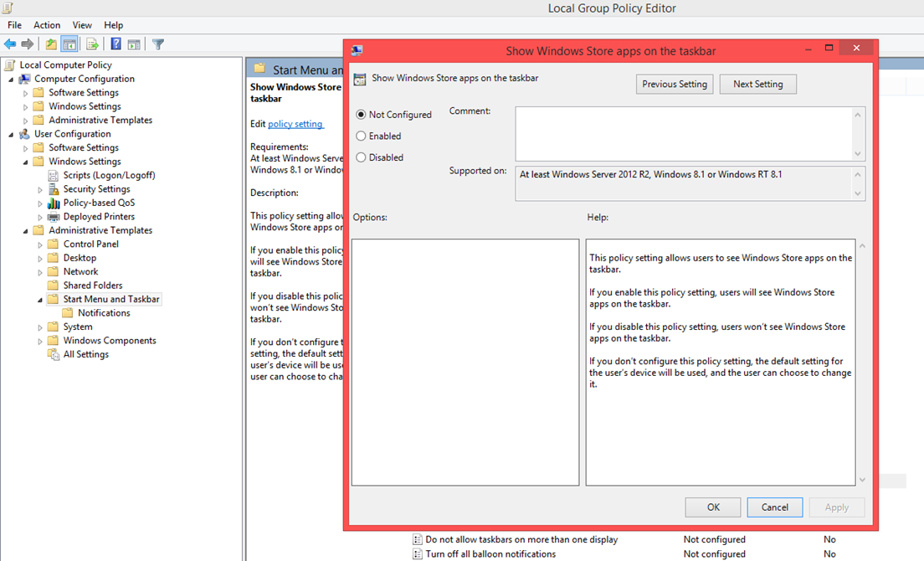The image size is (924, 561).
Task: Collapse the Computer Configuration node
Action: point(11,79)
